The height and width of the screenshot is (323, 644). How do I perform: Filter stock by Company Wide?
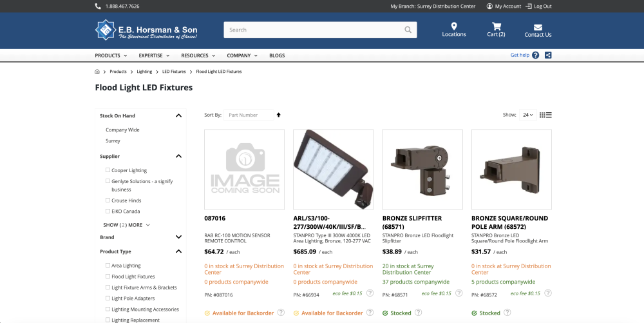coord(122,130)
